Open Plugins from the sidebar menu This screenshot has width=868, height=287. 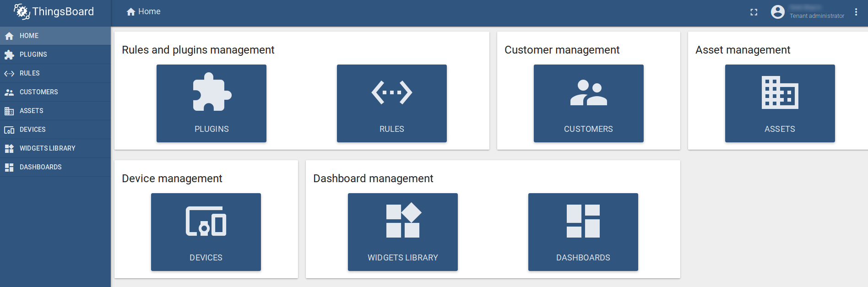[33, 54]
